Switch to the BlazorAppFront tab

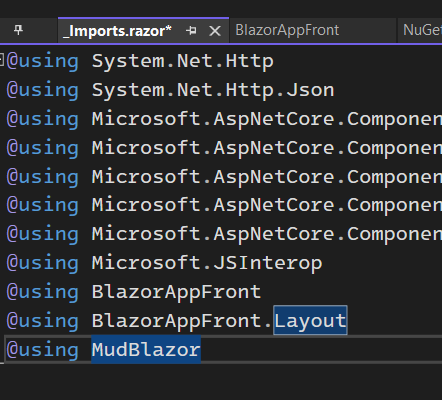click(287, 30)
